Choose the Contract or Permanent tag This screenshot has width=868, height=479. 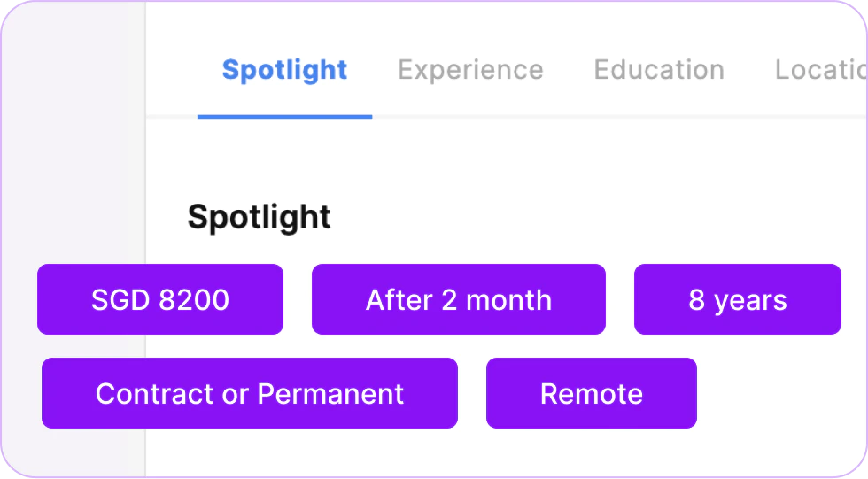click(250, 393)
